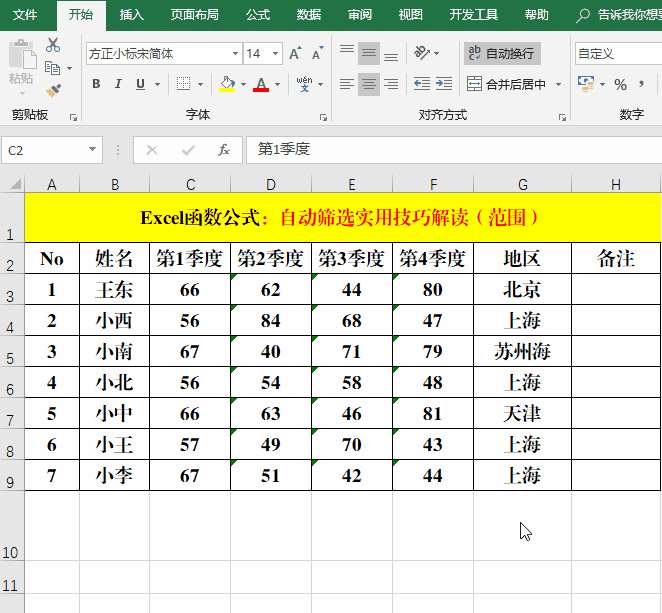Open the font name dropdown 方正小标宋简体
Viewport: 662px width, 613px height.
pos(235,54)
